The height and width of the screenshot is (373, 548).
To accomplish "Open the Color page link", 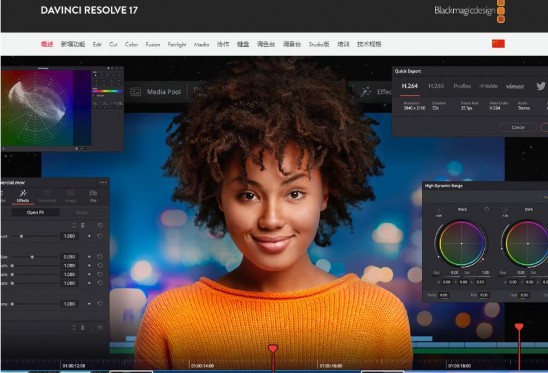I will [x=131, y=44].
